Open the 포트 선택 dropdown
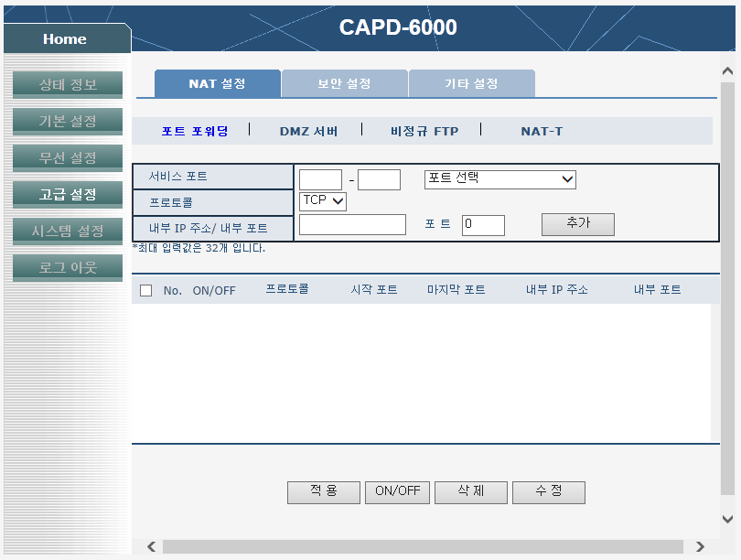Viewport: 741px width, 560px height. point(500,179)
